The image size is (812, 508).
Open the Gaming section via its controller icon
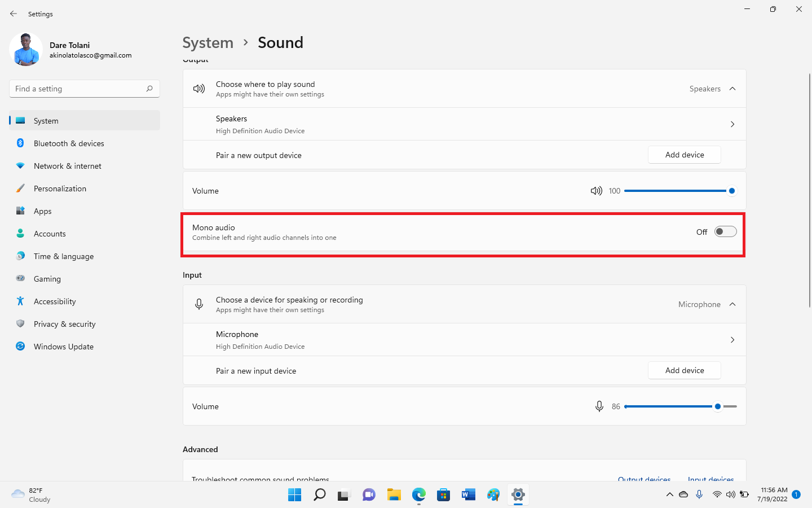pos(20,278)
